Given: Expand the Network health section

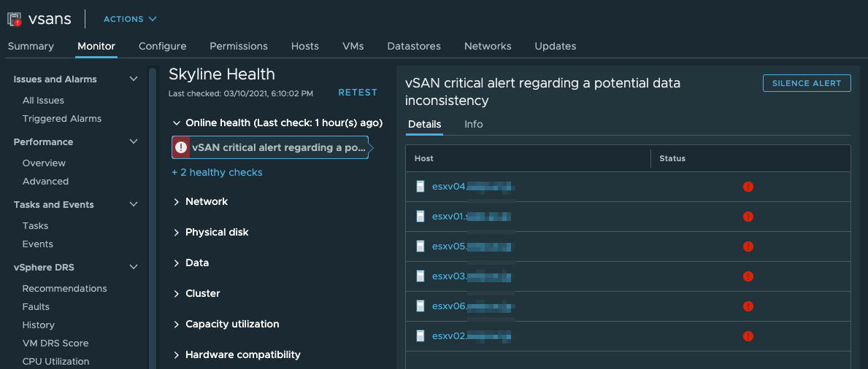Looking at the screenshot, I should point(177,202).
